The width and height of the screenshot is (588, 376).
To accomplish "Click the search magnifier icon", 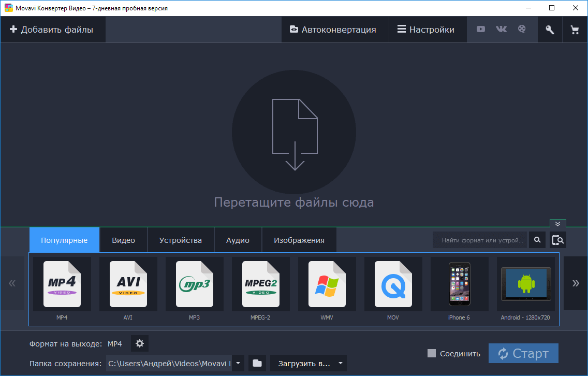I will pyautogui.click(x=537, y=240).
